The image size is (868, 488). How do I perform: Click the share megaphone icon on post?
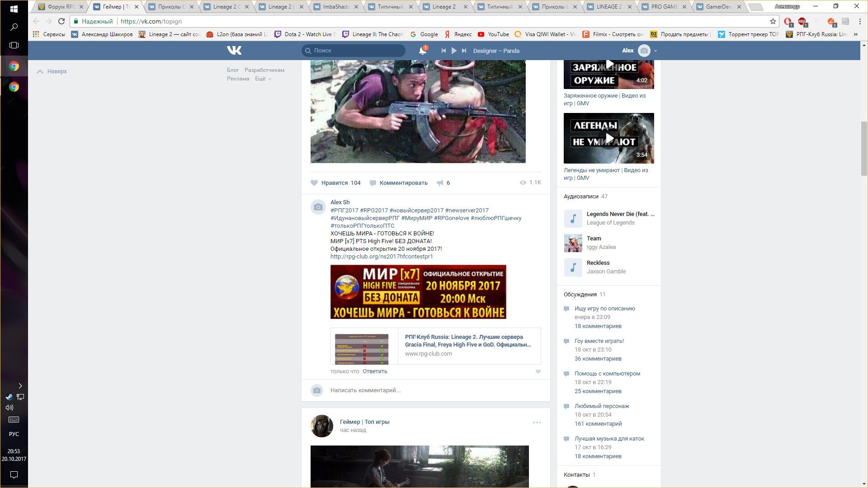click(x=440, y=183)
